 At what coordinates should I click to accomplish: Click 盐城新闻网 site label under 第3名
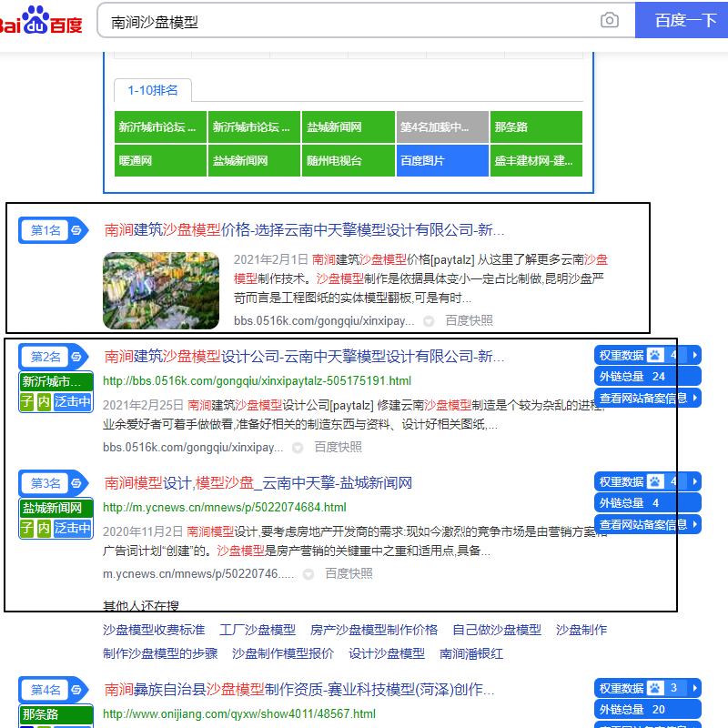(x=56, y=509)
